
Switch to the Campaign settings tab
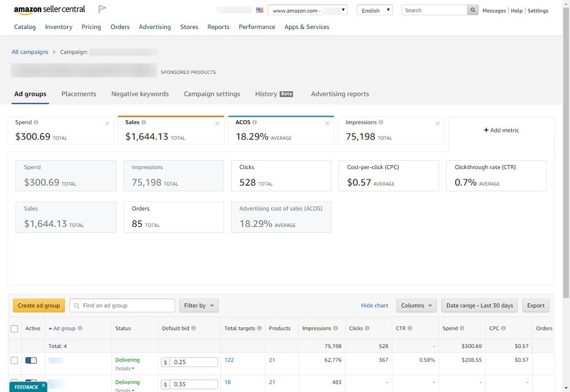[212, 94]
